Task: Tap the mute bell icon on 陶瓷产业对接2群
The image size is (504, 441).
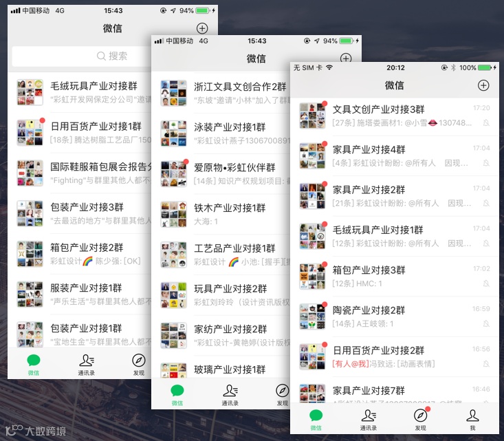Action: tap(486, 323)
